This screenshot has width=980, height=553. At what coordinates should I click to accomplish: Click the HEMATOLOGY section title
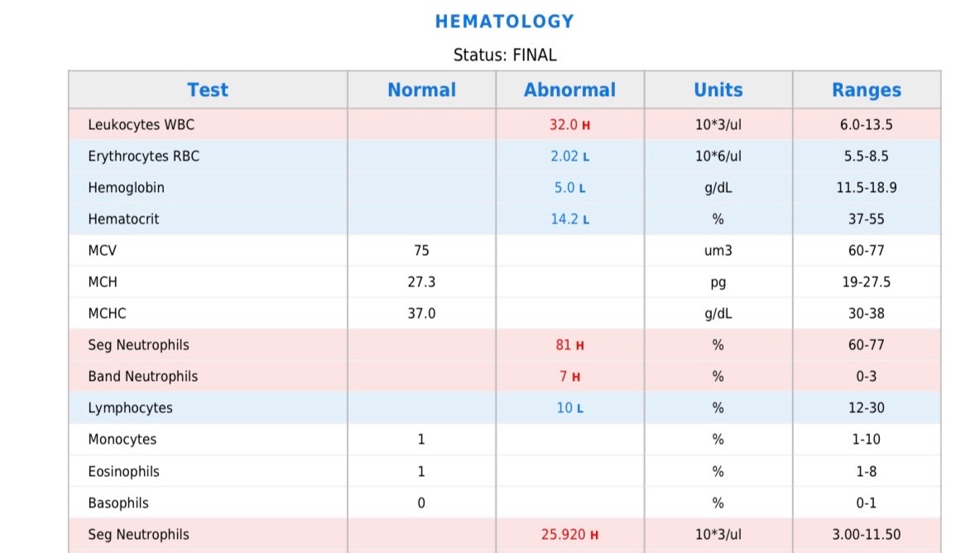pyautogui.click(x=504, y=22)
